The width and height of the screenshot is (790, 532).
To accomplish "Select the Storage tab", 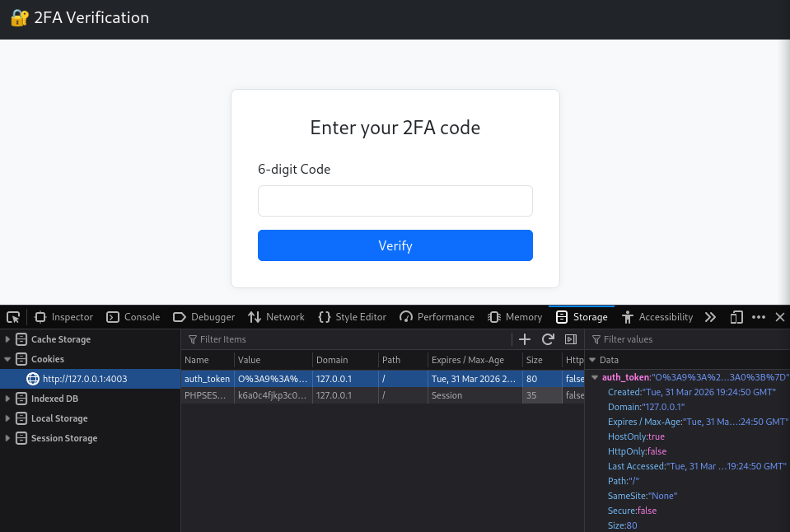I will [x=582, y=317].
